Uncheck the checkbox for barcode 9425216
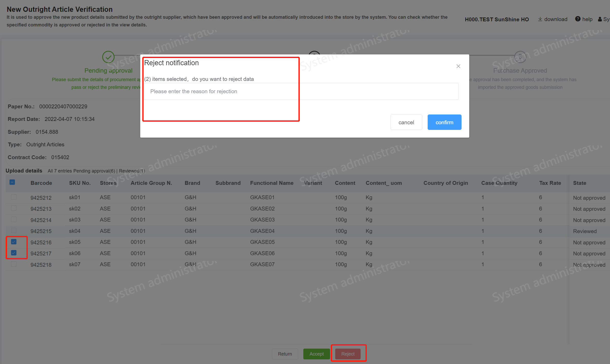 click(x=14, y=242)
